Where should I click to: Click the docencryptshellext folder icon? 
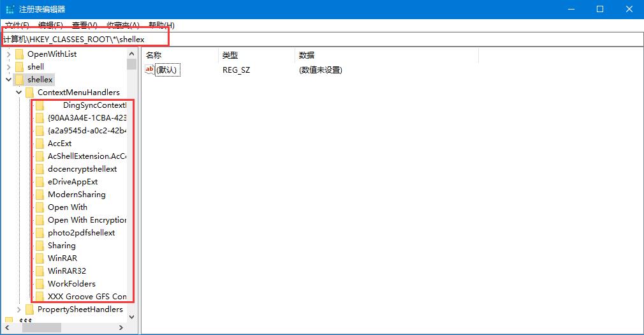pyautogui.click(x=40, y=169)
